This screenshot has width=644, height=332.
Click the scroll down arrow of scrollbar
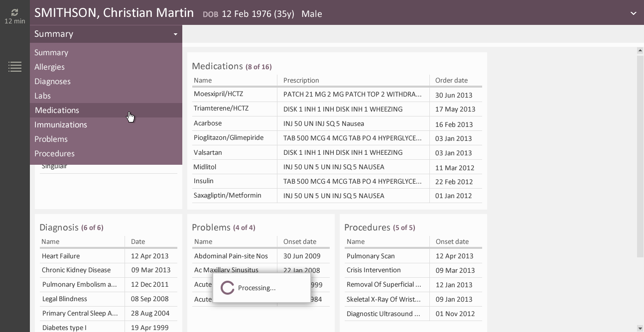coord(640,329)
